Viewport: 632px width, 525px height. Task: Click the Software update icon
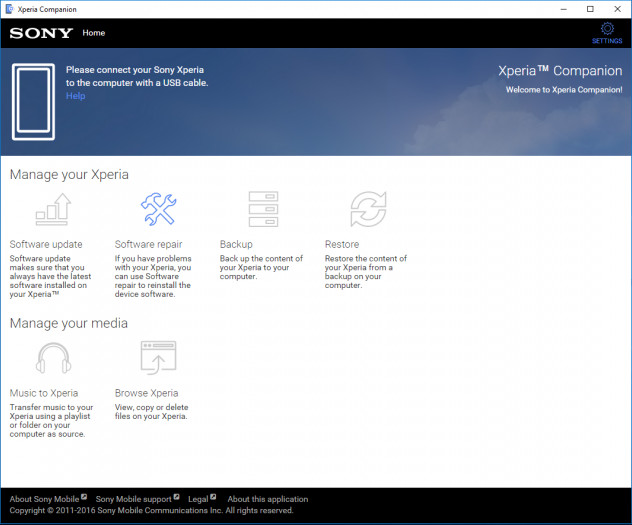point(53,209)
